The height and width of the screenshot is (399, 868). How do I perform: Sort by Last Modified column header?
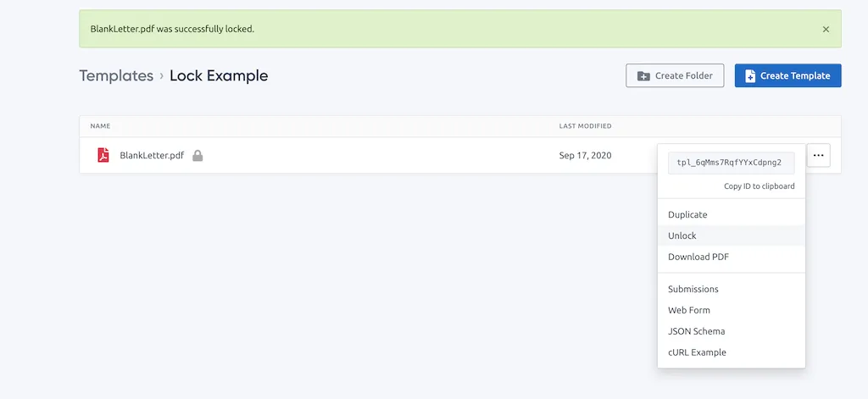click(585, 126)
